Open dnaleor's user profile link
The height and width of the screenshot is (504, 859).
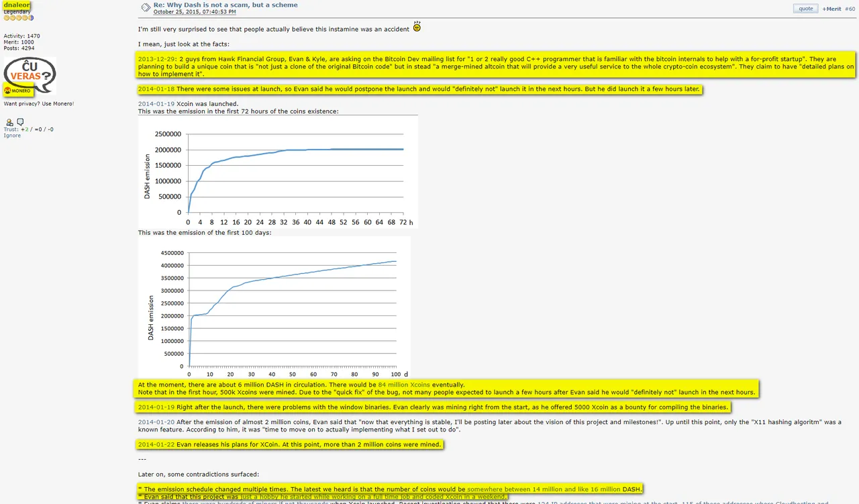(17, 5)
